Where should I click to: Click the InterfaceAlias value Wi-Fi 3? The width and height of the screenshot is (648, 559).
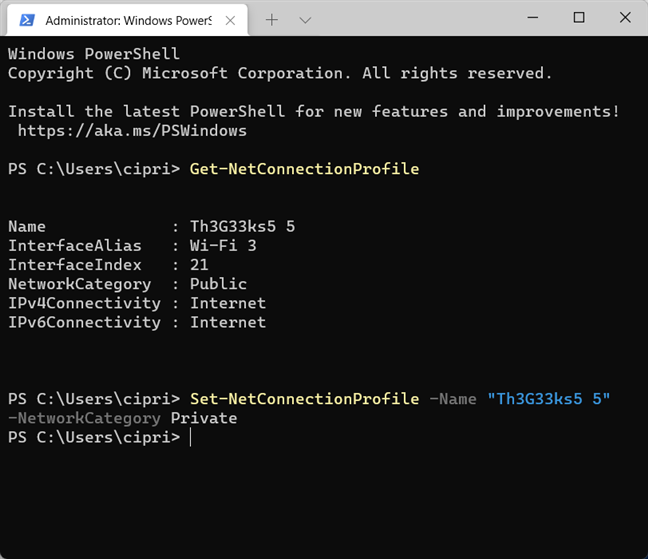point(223,245)
